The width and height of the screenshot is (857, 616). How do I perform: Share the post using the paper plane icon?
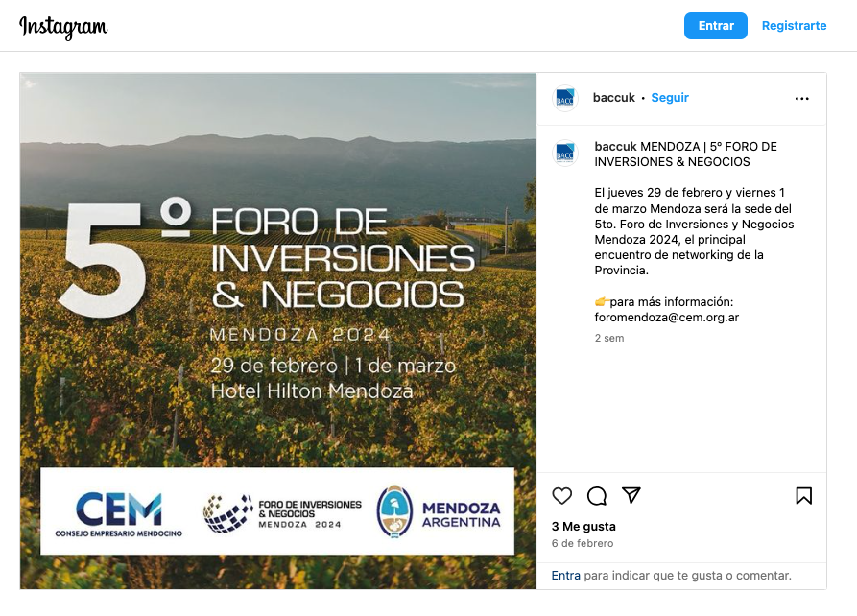[x=631, y=495]
